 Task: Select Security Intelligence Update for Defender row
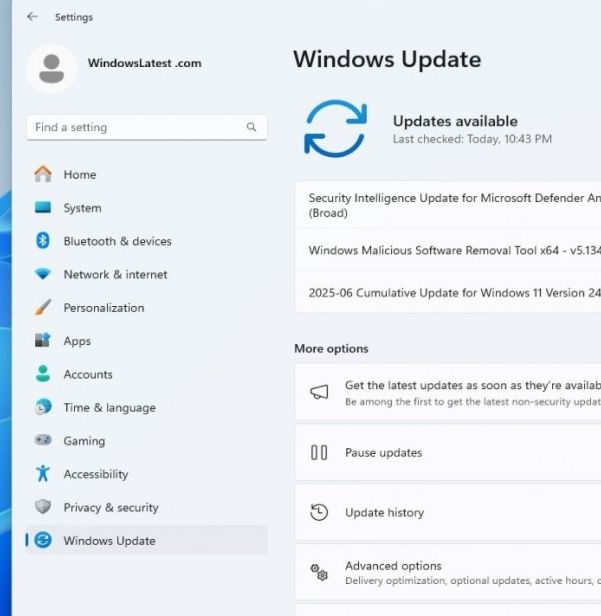448,205
